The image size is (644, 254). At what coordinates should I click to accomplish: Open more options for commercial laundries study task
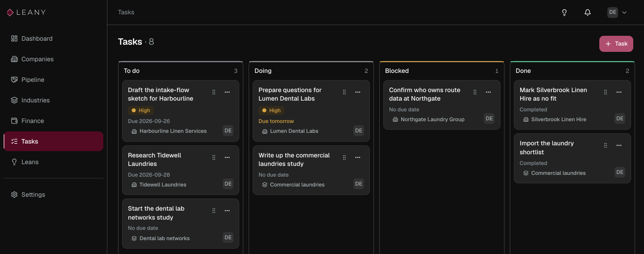coord(358,157)
